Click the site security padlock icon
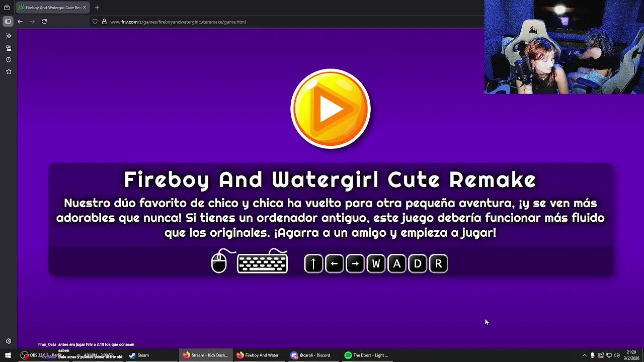The width and height of the screenshot is (644, 362). 104,22
